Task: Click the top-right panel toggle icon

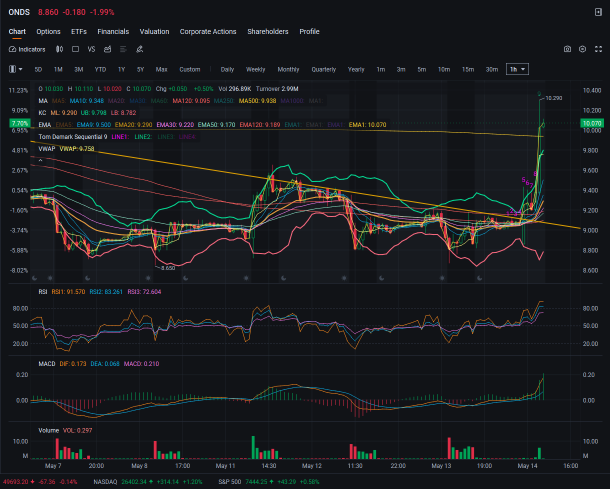Action: tap(598, 12)
